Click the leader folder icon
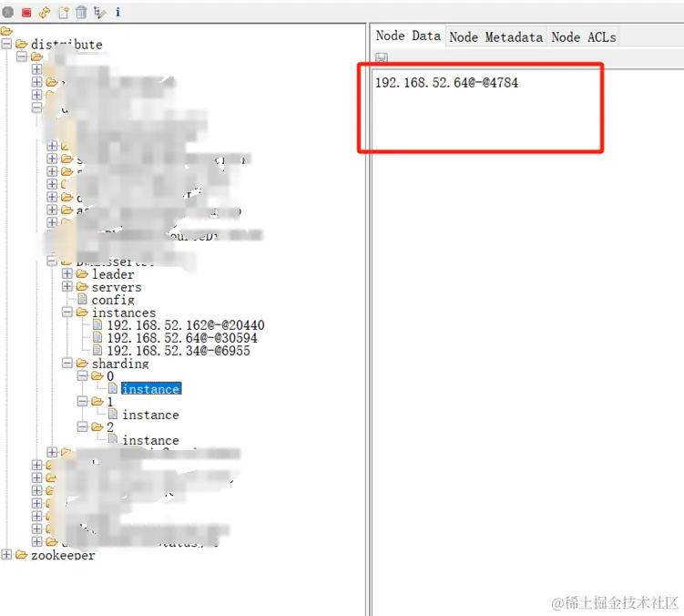684x616 pixels. click(x=83, y=274)
